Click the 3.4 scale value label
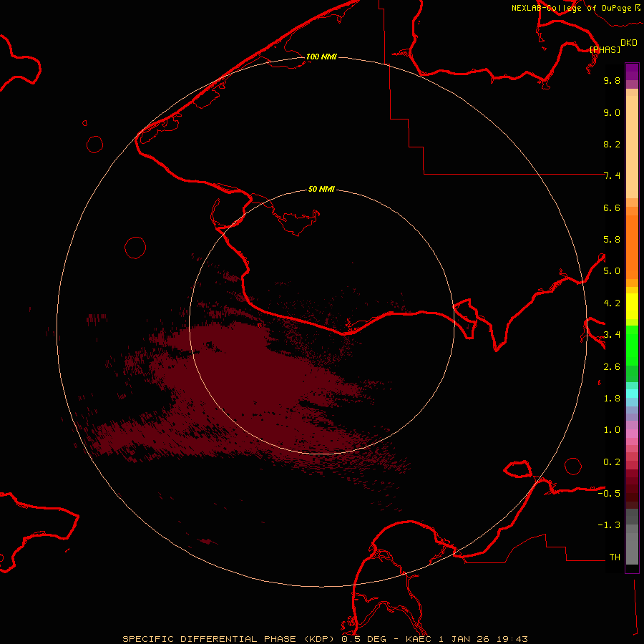Screen dimensions: 644x644 click(x=612, y=335)
